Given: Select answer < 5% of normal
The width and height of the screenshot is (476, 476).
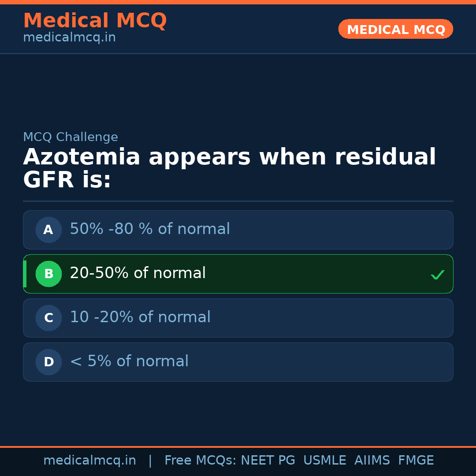Looking at the screenshot, I should pos(129,361).
